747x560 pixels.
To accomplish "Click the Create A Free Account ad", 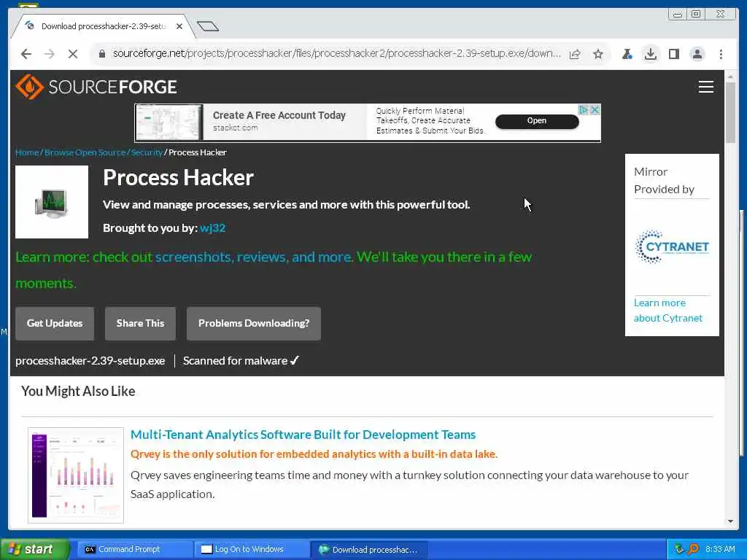I will point(279,115).
